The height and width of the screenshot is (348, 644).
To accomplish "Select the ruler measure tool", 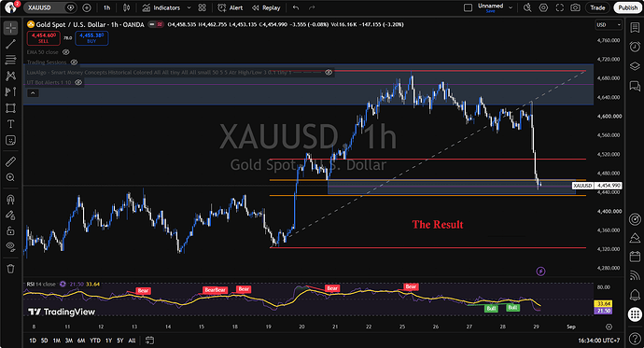I will click(10, 161).
